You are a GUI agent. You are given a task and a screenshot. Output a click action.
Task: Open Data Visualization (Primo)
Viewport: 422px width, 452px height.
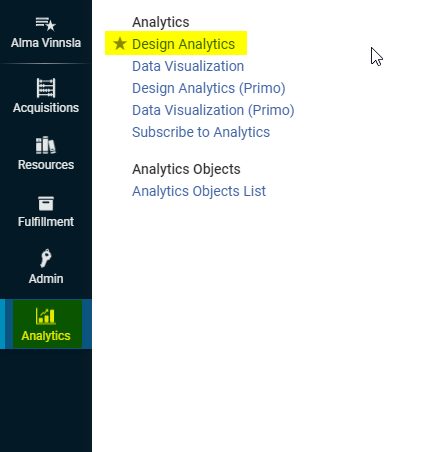[213, 110]
